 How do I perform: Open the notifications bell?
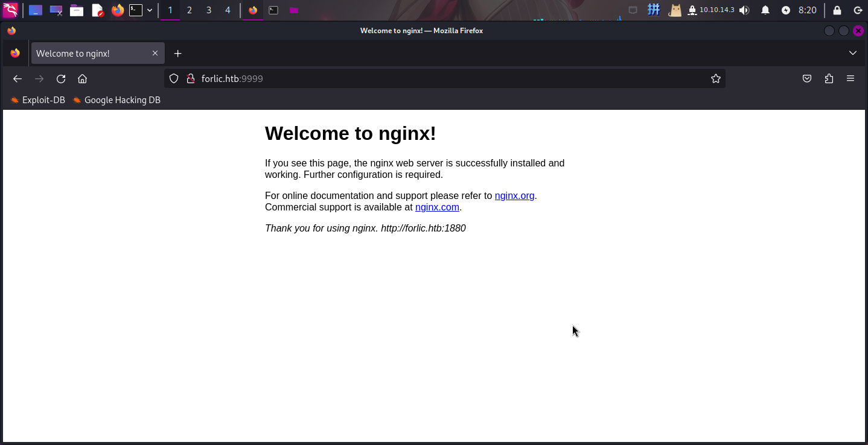pyautogui.click(x=765, y=10)
